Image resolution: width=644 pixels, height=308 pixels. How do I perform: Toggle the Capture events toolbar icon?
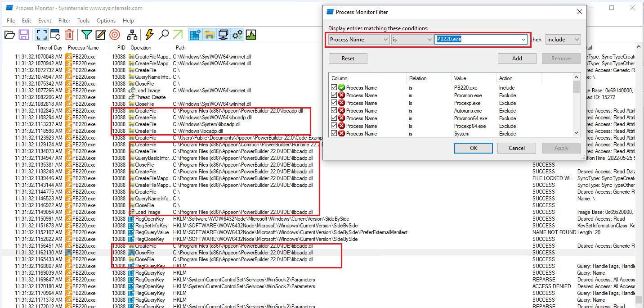click(x=41, y=34)
